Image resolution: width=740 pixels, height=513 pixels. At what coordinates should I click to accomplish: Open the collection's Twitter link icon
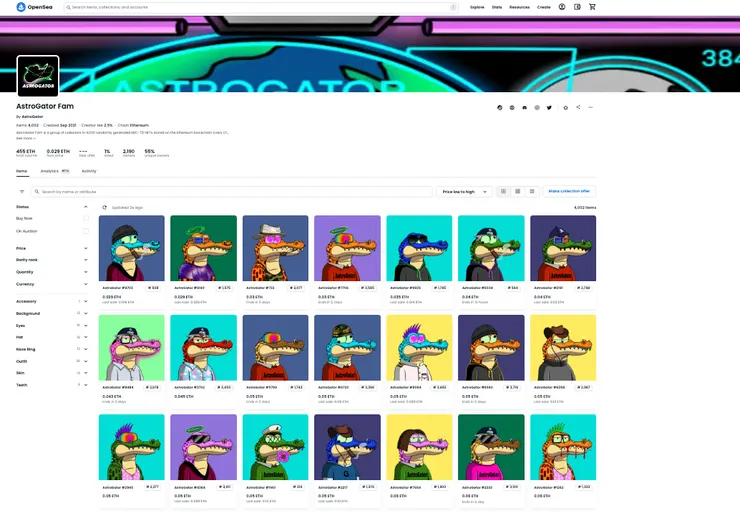[x=549, y=107]
